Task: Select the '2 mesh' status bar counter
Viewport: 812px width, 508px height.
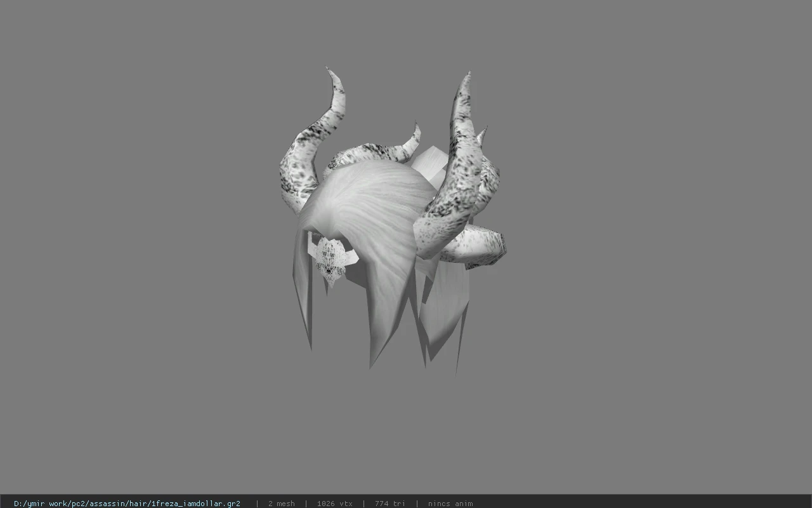Action: click(281, 504)
